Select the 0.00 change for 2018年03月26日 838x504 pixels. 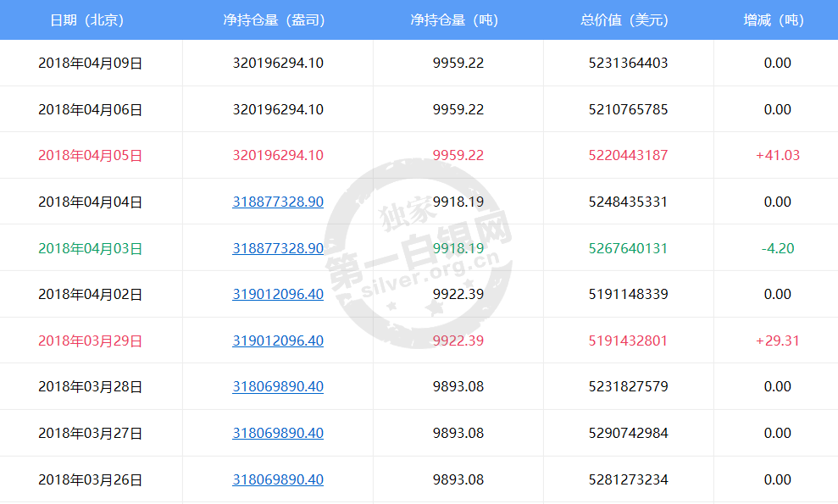point(778,480)
